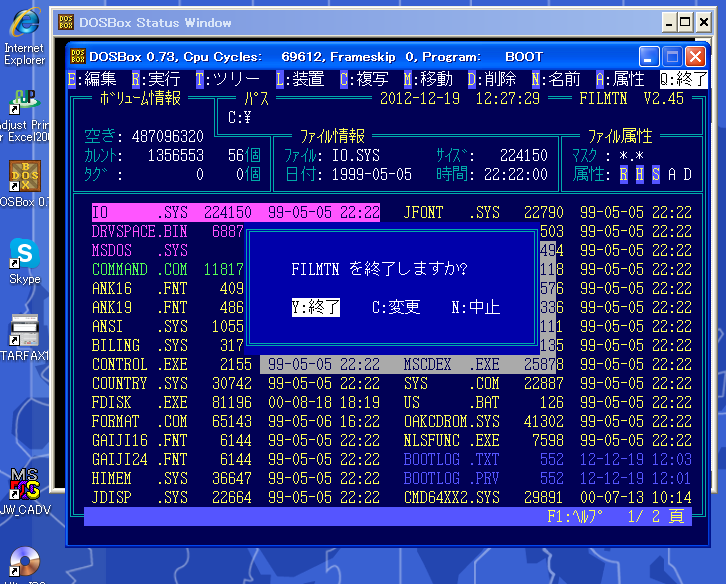Select the IO.SYS file row

click(236, 213)
